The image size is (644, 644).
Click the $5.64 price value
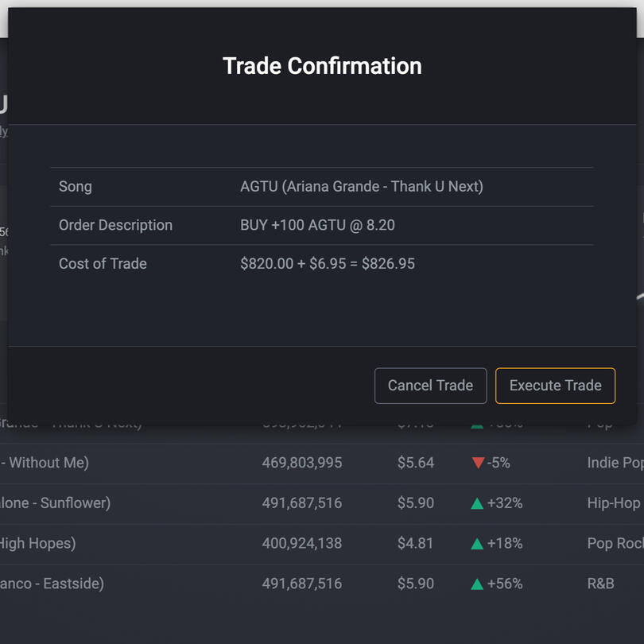click(x=416, y=463)
